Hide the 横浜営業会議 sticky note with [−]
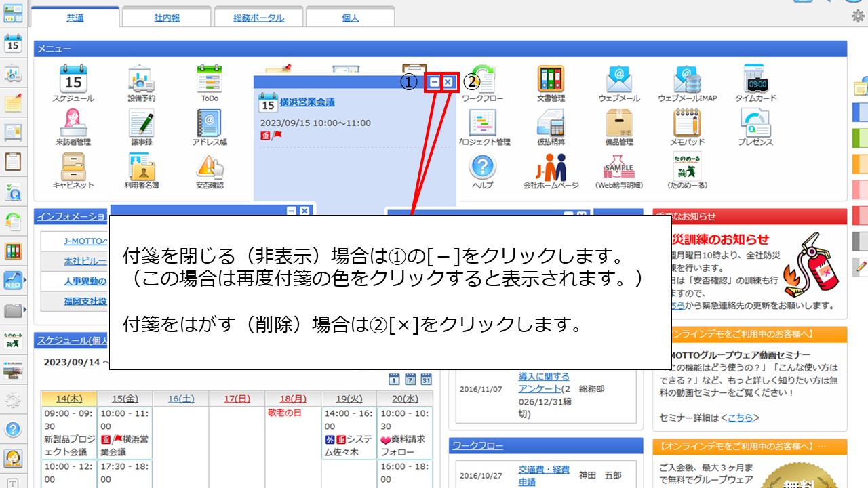The width and height of the screenshot is (868, 488). pos(434,82)
